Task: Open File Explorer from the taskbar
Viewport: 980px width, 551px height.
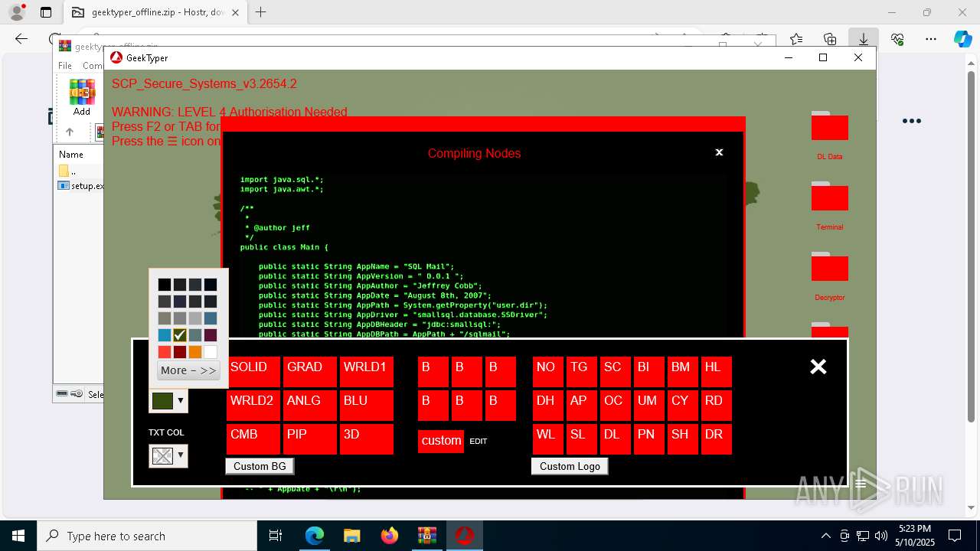Action: pos(351,536)
